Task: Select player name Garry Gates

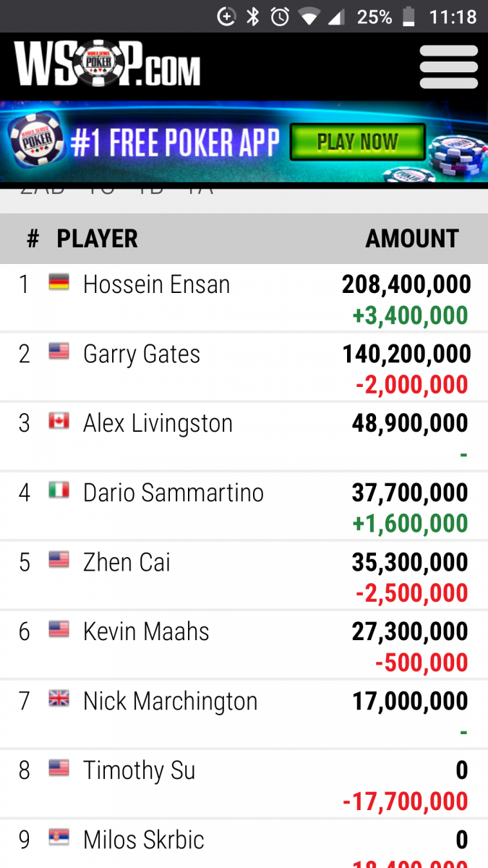Action: (142, 354)
